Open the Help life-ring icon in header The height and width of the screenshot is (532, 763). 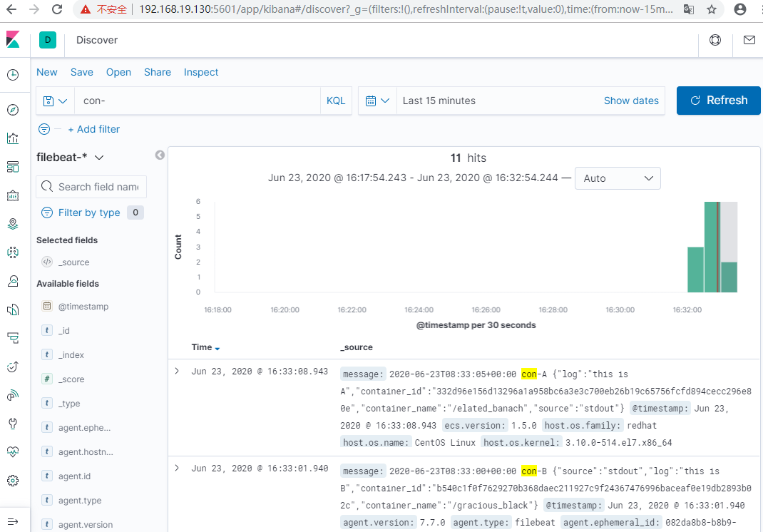coord(715,40)
